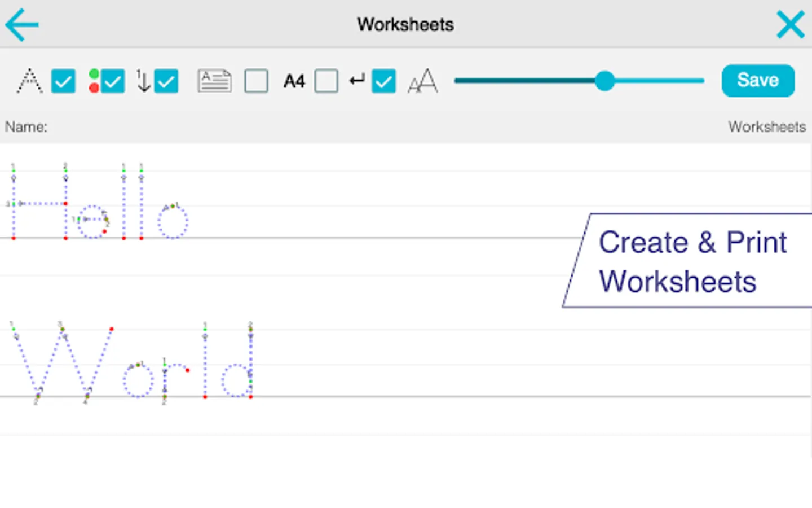Click the light right part of size slider

pyautogui.click(x=660, y=81)
